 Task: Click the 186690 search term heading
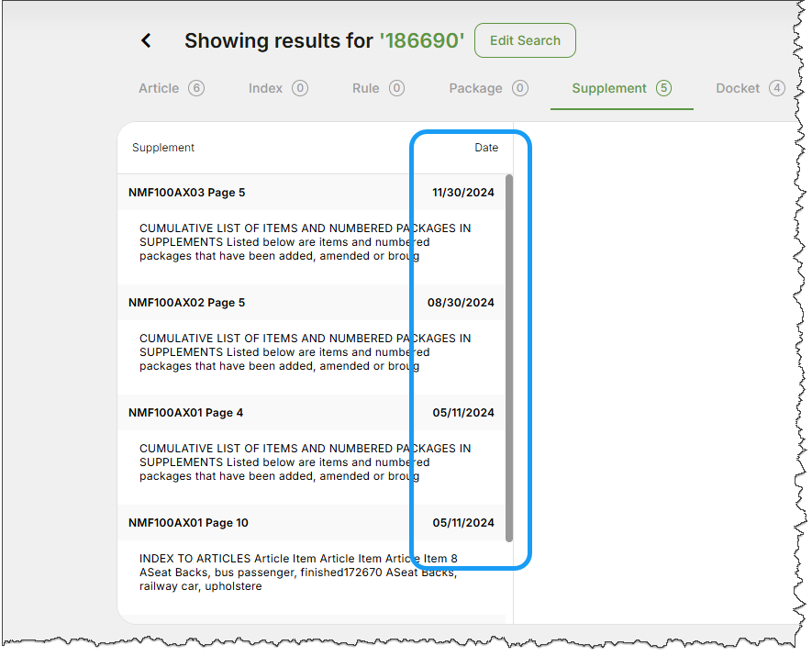coord(422,40)
